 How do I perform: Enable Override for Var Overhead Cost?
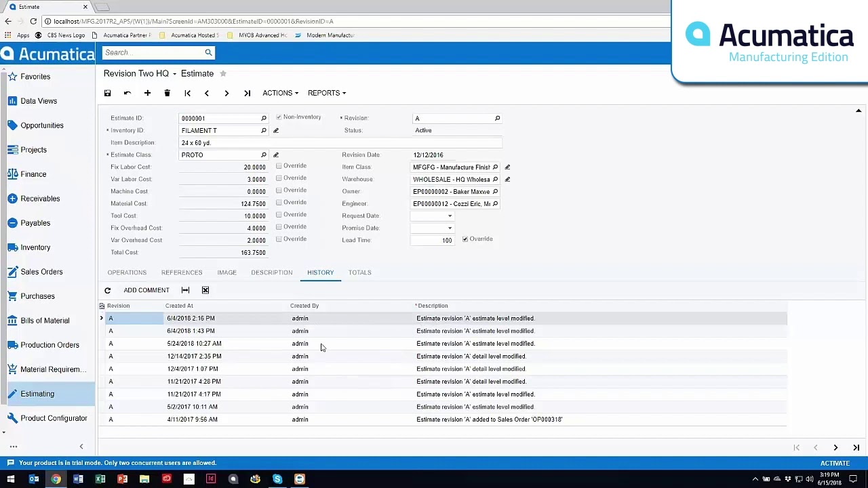(279, 239)
